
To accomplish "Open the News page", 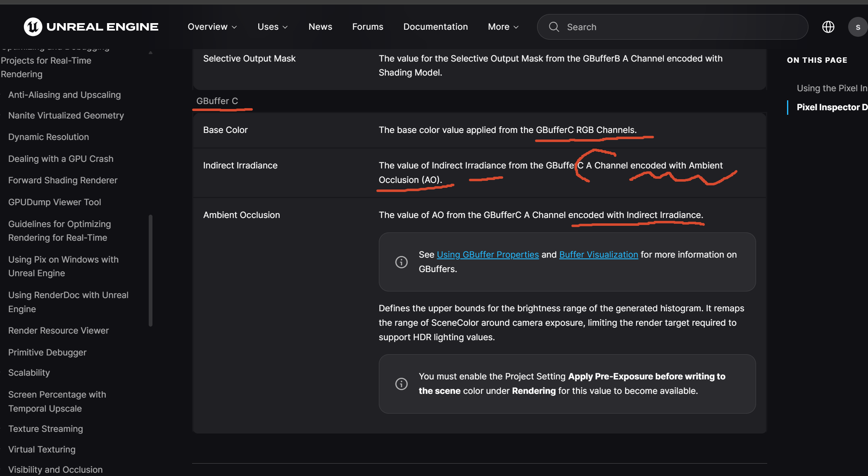I will pyautogui.click(x=320, y=27).
